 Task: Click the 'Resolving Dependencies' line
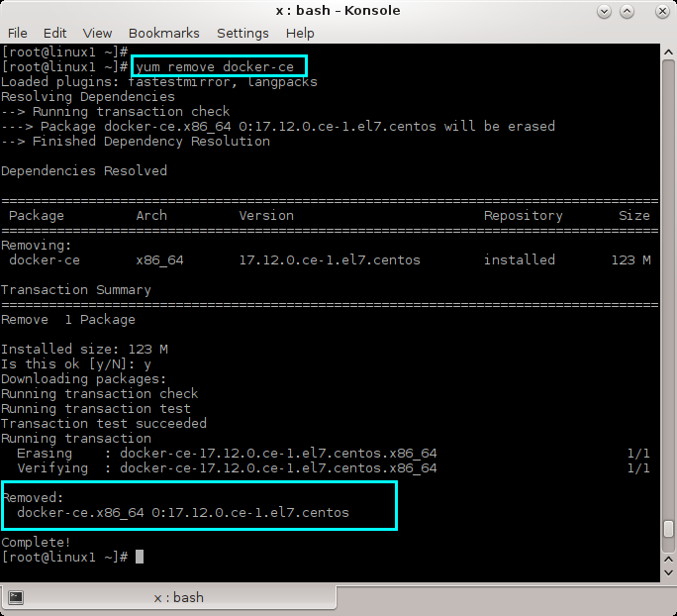[x=88, y=97]
